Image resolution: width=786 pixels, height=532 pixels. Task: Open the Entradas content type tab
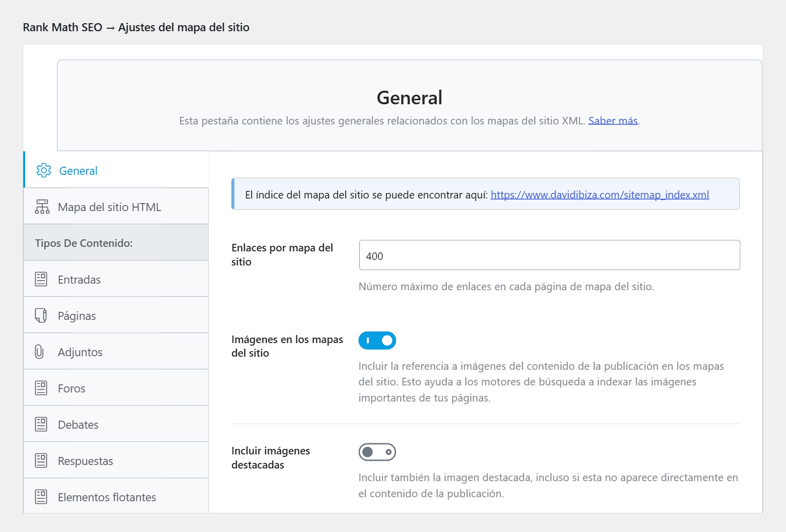click(116, 279)
